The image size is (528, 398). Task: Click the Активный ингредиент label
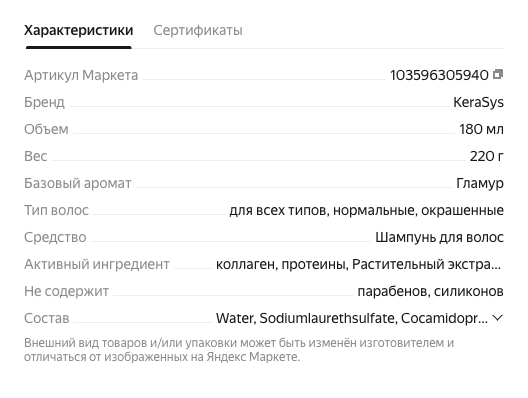click(x=97, y=264)
